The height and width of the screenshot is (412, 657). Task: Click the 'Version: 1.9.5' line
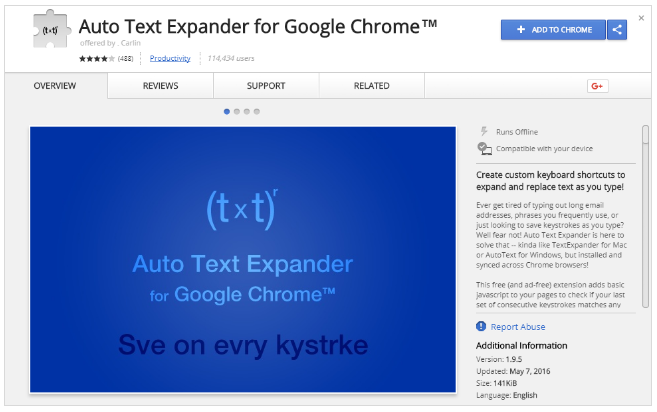[499, 359]
